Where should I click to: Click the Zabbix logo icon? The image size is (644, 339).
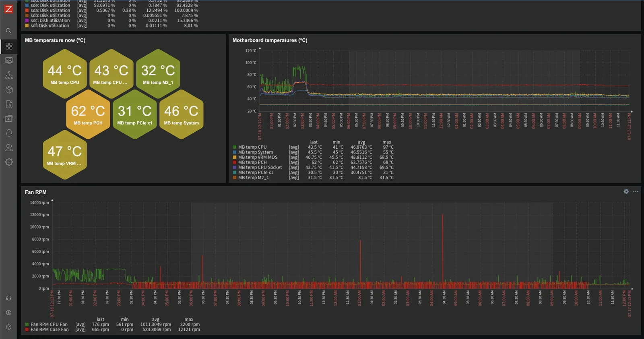pyautogui.click(x=8, y=8)
